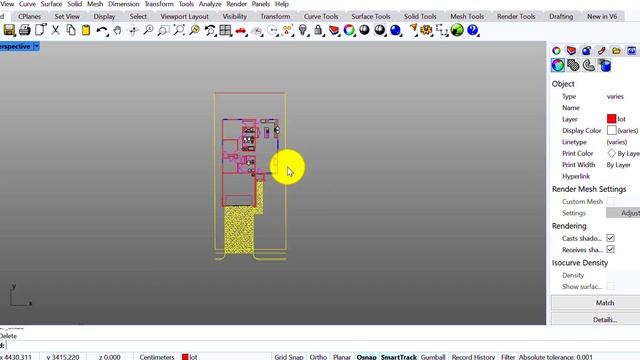Open the Print Width By Layer dropdown

coord(622,165)
